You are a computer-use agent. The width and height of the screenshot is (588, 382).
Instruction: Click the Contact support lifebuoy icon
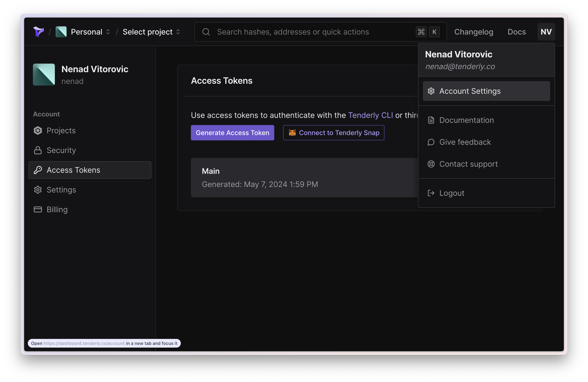point(431,164)
